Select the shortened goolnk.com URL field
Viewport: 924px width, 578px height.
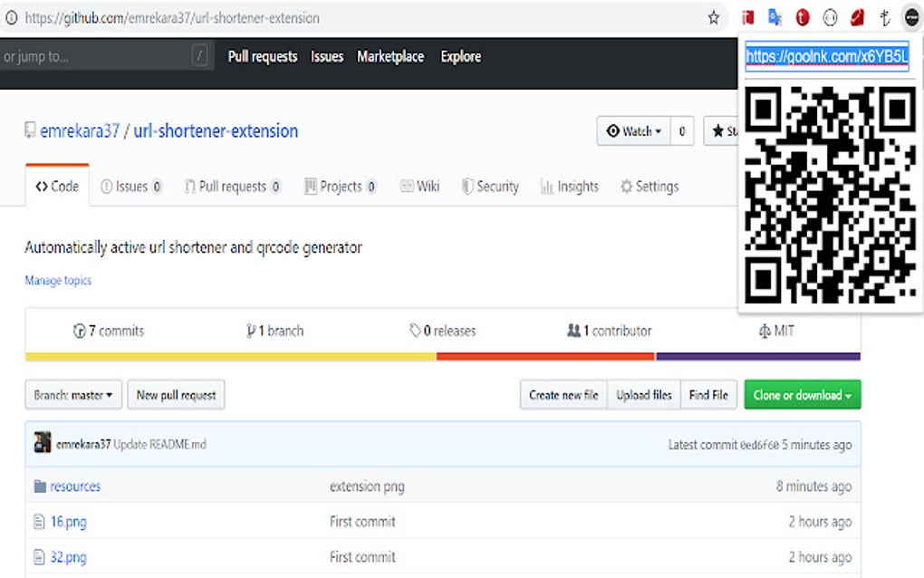pos(830,57)
